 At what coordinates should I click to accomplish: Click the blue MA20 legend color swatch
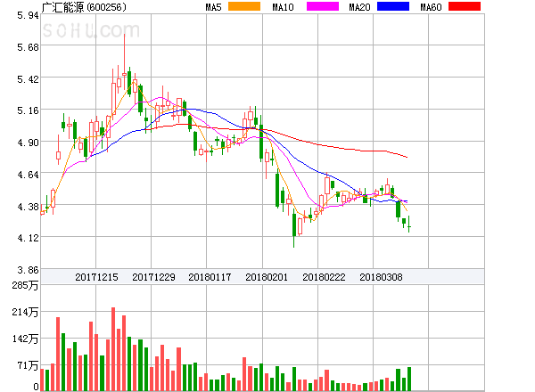[392, 7]
